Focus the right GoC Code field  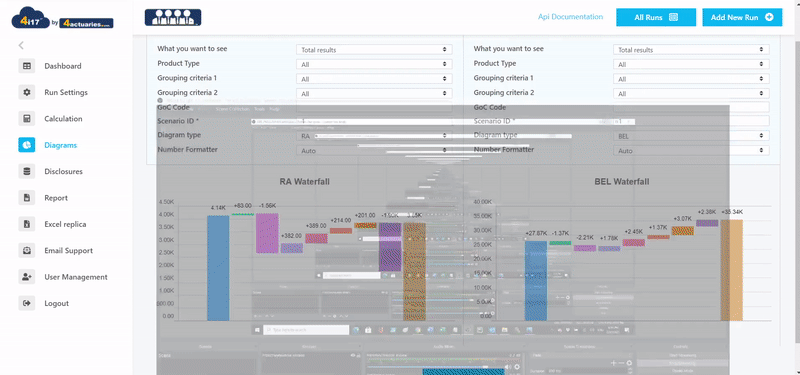(x=691, y=107)
